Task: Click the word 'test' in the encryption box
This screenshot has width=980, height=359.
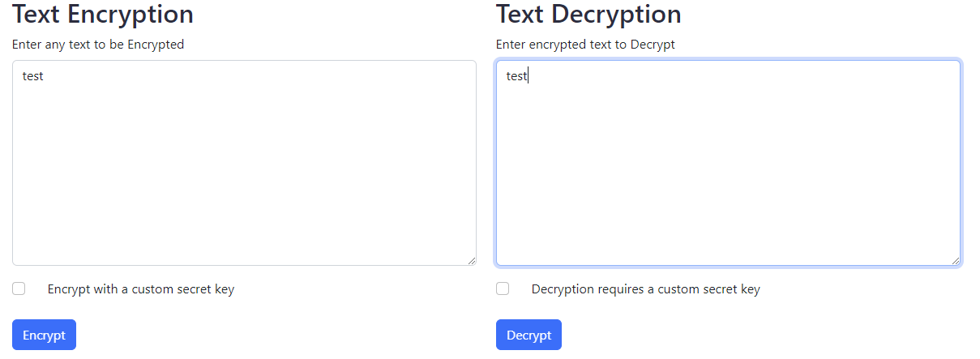Action: click(x=32, y=76)
